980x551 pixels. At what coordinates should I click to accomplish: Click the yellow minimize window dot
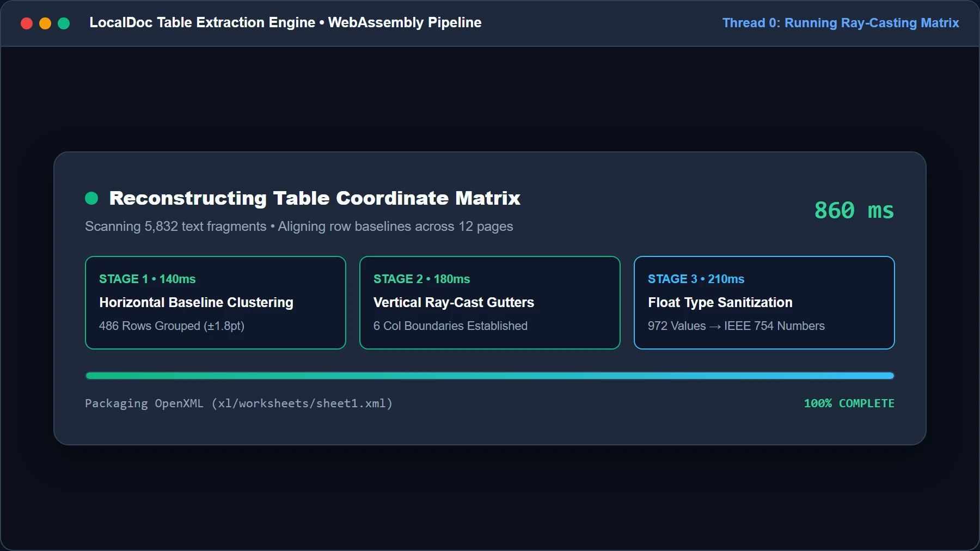45,23
